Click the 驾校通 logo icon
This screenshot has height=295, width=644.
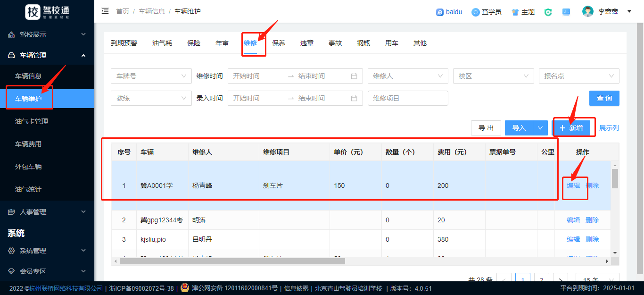(x=33, y=11)
